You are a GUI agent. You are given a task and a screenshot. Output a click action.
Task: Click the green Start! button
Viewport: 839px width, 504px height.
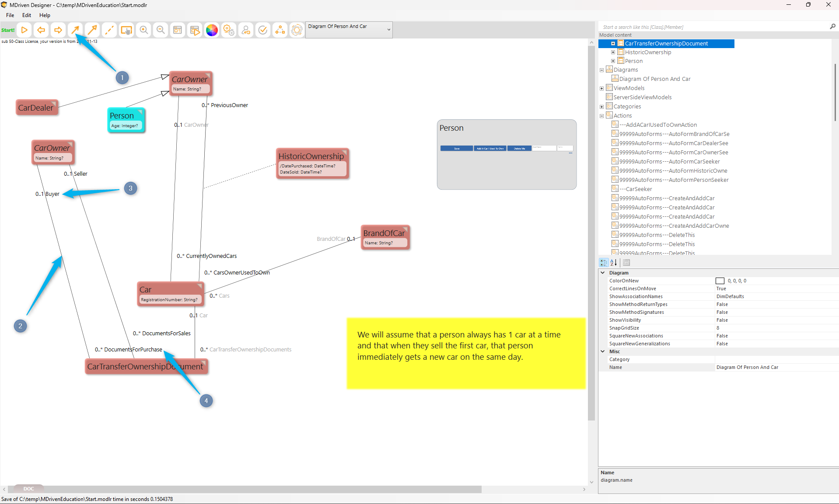click(8, 30)
